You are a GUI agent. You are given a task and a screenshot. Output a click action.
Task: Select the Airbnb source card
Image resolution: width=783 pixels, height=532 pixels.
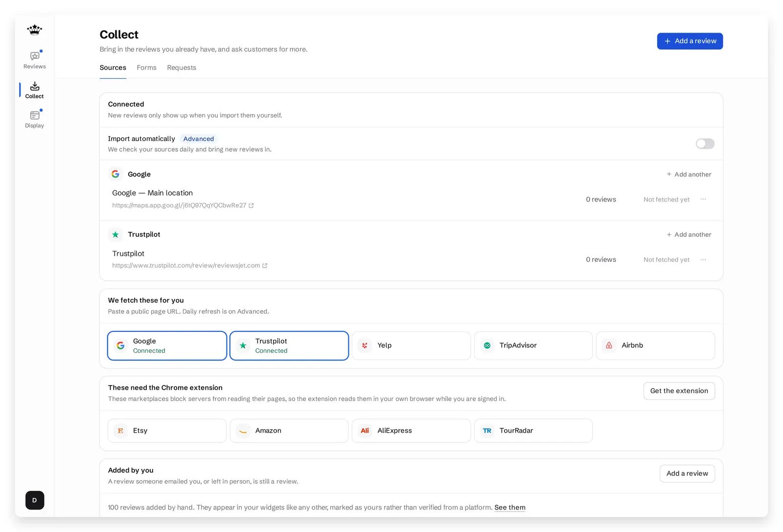click(655, 346)
